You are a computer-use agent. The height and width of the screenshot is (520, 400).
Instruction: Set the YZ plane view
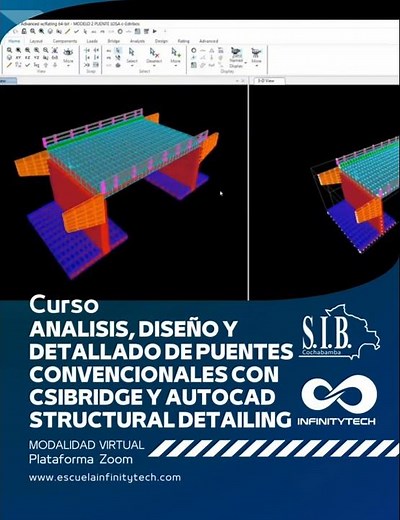(x=36, y=58)
